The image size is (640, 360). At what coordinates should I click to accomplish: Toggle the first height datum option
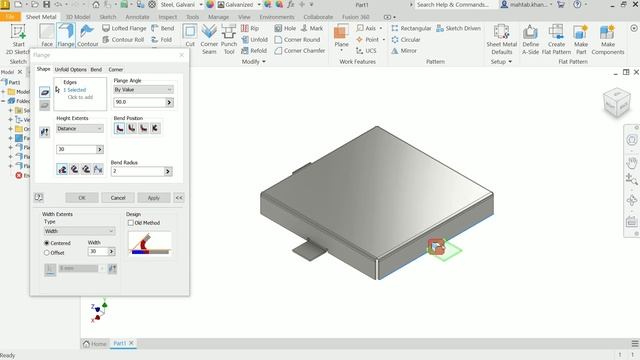(62, 169)
